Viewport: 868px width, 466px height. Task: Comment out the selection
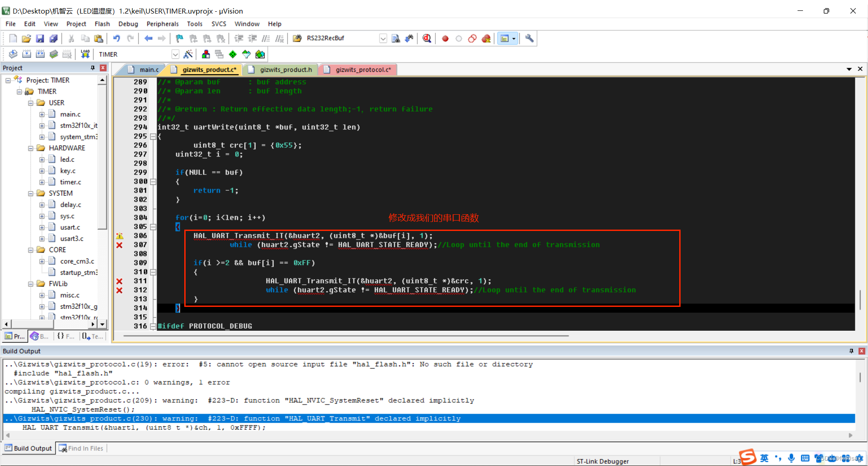pos(266,38)
